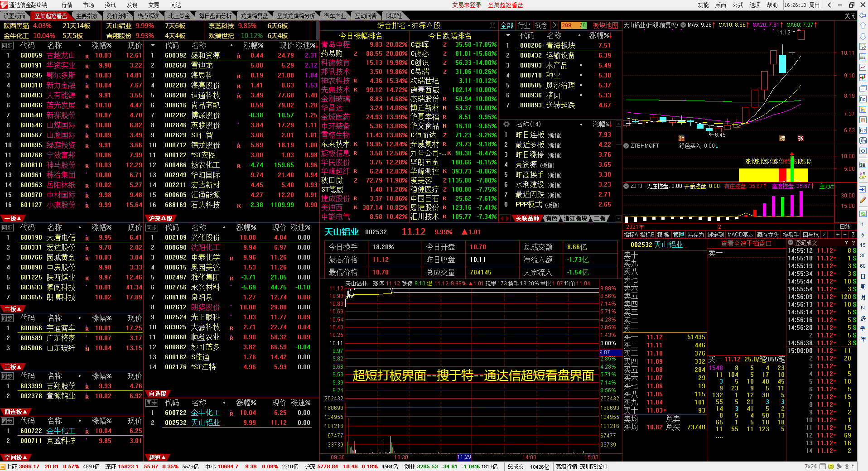
Task: Open the colored quote-table icon in sidebar
Action: pos(863,57)
